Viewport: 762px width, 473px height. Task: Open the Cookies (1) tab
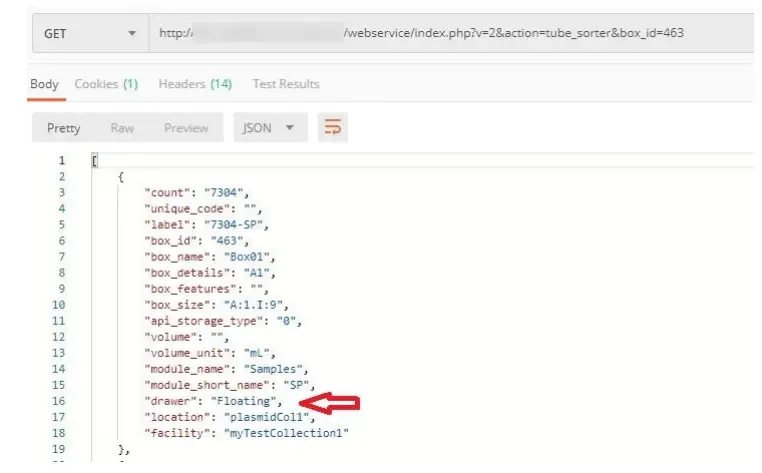click(x=106, y=84)
